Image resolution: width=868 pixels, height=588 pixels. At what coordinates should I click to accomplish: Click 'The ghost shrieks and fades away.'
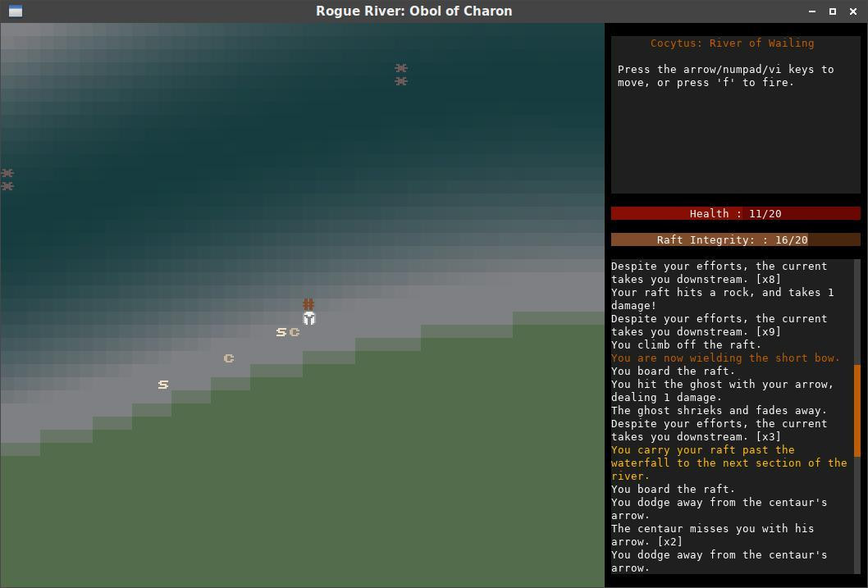[x=719, y=410]
